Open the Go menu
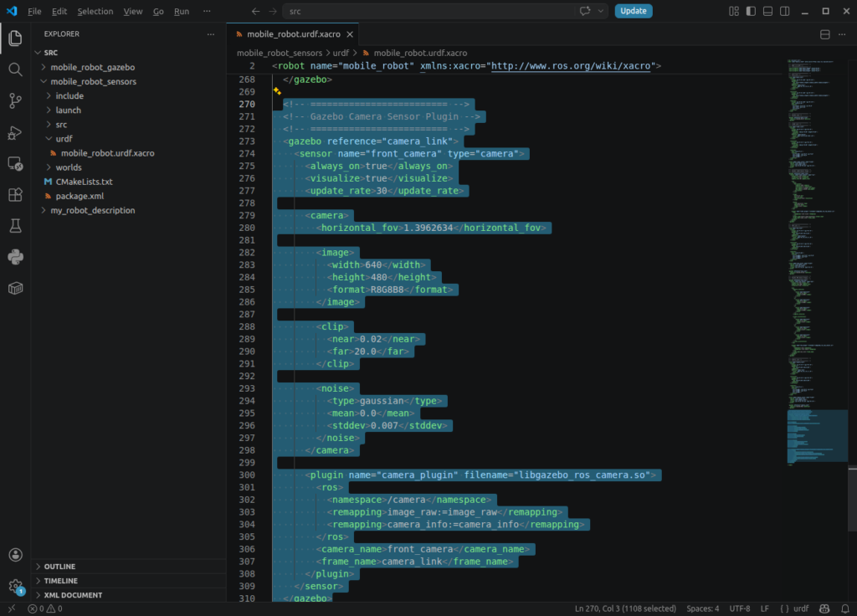 (158, 11)
